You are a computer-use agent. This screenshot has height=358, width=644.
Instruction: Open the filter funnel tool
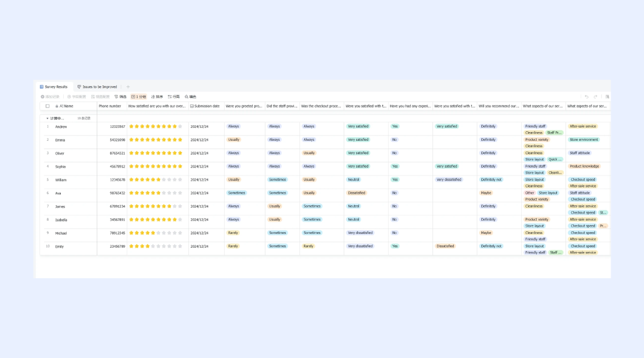(x=120, y=97)
